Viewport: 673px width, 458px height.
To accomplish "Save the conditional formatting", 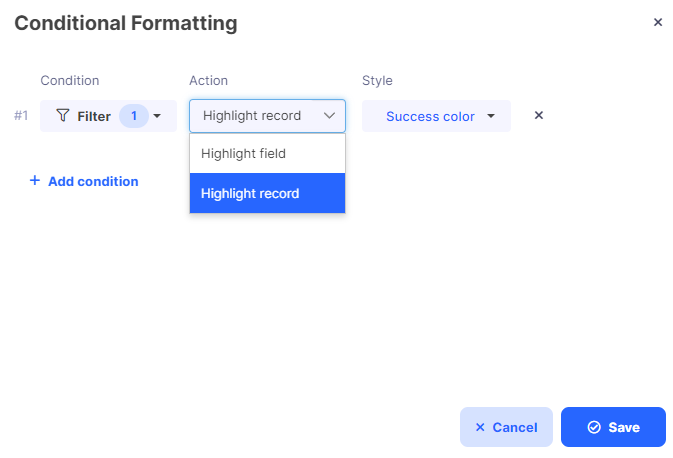I will (x=613, y=427).
